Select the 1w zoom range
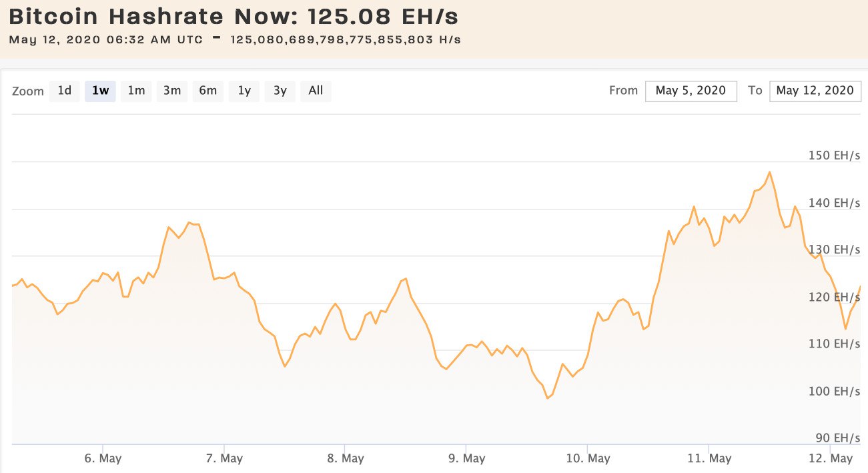868x473 pixels. [x=100, y=91]
